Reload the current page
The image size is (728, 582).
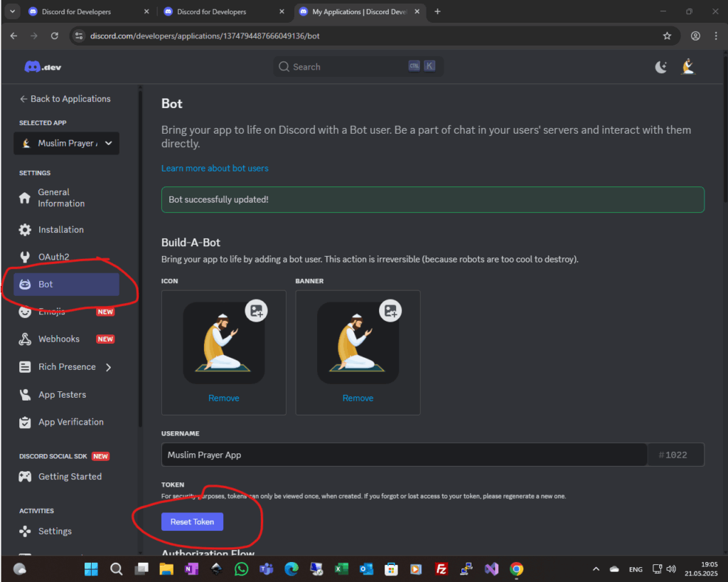click(54, 36)
